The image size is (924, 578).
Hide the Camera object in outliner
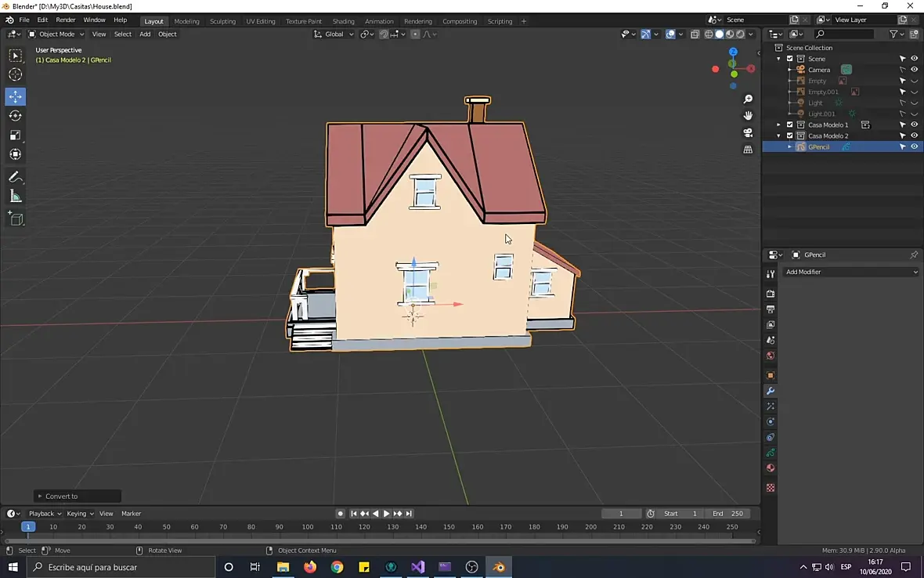pos(914,70)
